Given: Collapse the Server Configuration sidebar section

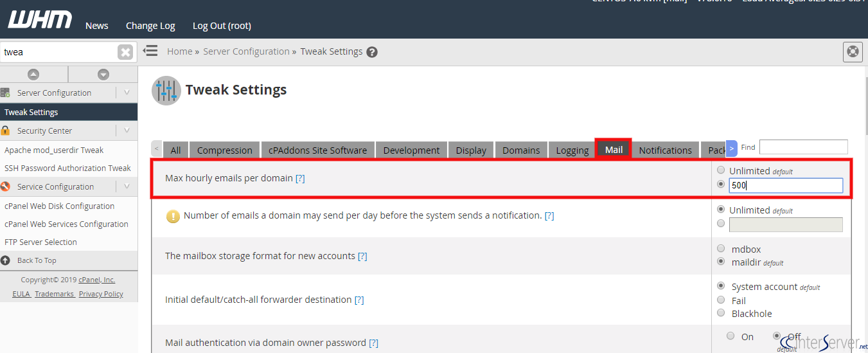Looking at the screenshot, I should click(127, 93).
